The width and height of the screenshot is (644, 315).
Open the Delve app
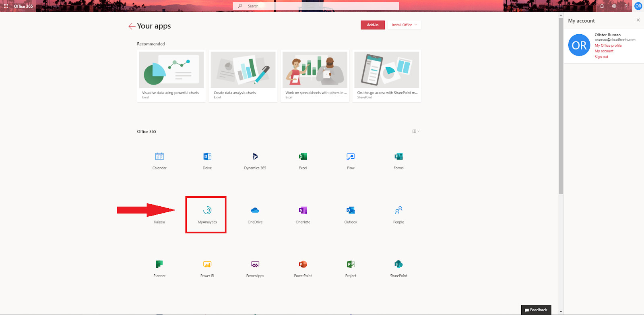pos(207,161)
